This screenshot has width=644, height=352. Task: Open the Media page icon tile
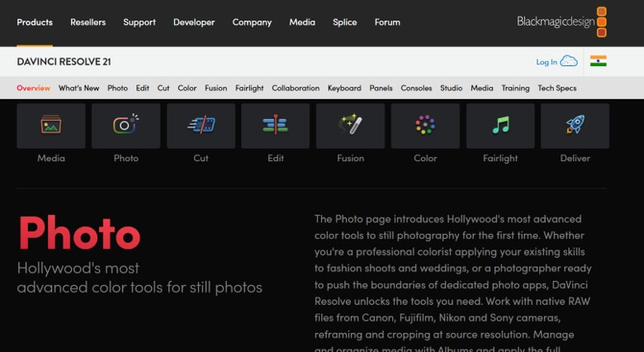[51, 126]
